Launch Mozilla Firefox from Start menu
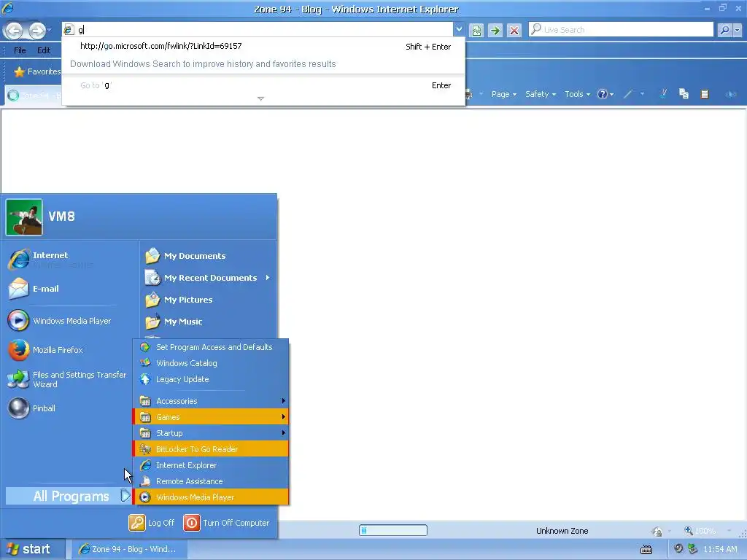The width and height of the screenshot is (747, 560). pos(69,350)
